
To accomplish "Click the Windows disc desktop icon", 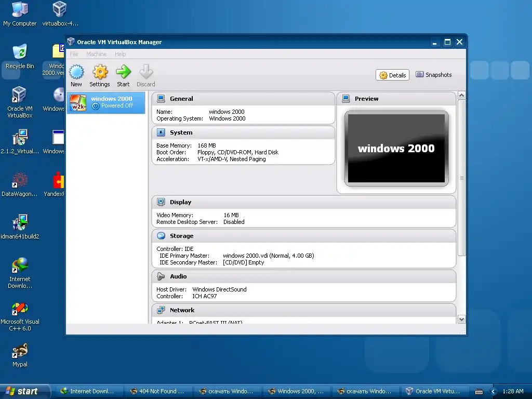I will 54,99.
